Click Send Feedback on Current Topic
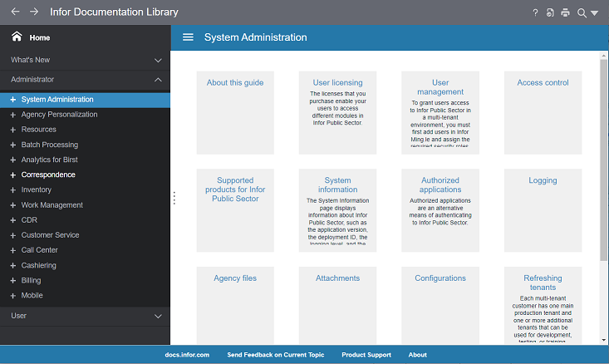 click(275, 355)
